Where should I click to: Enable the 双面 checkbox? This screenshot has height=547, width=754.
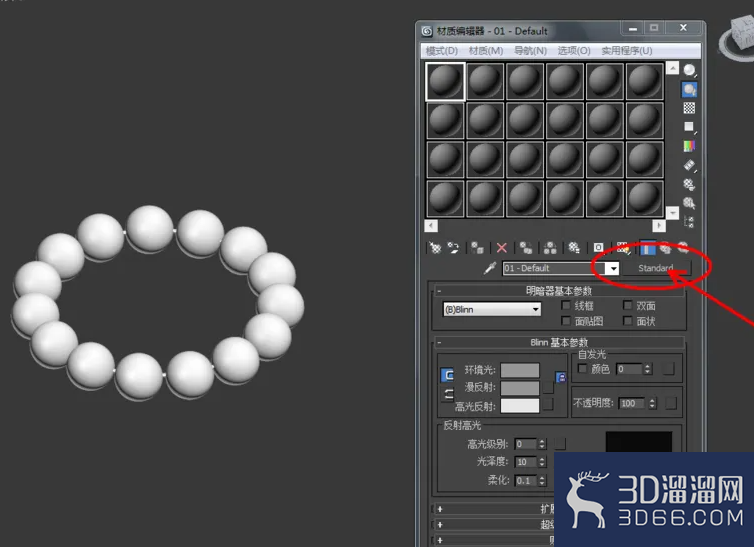pos(628,305)
